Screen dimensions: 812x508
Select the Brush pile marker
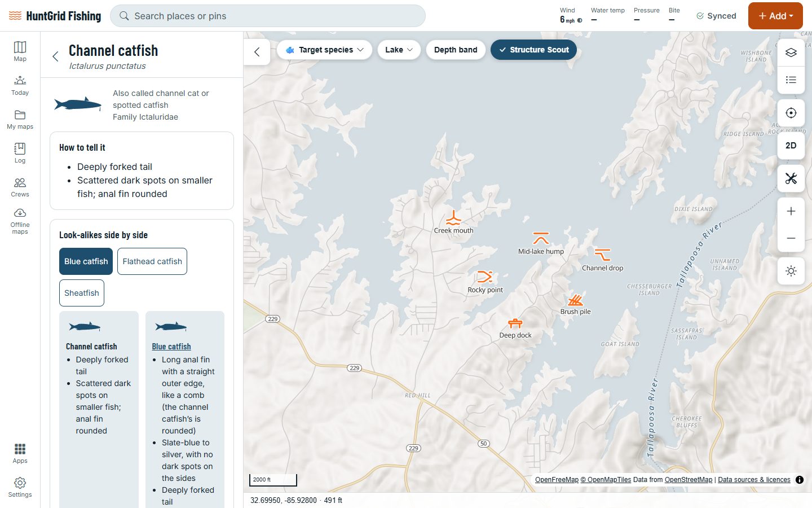[x=575, y=304]
